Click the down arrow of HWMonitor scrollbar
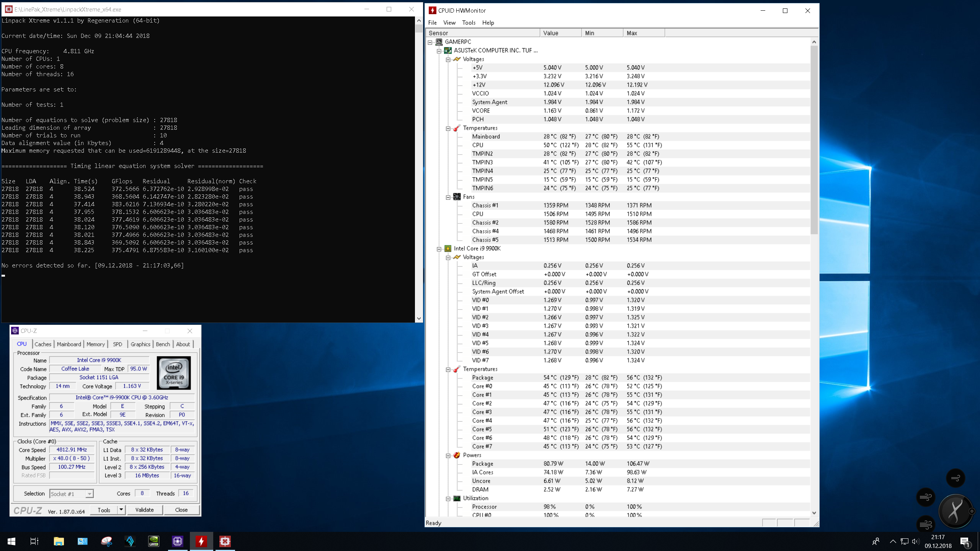The height and width of the screenshot is (551, 980). [x=814, y=513]
